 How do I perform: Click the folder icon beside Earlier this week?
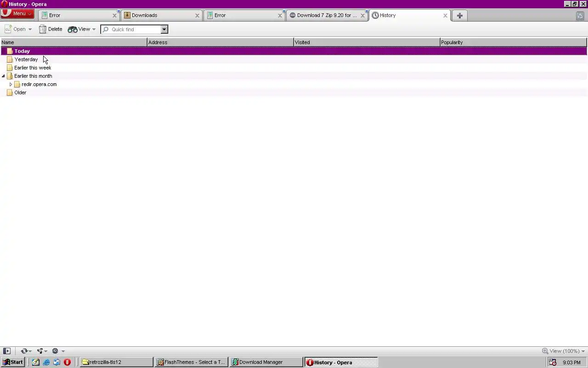pos(10,68)
